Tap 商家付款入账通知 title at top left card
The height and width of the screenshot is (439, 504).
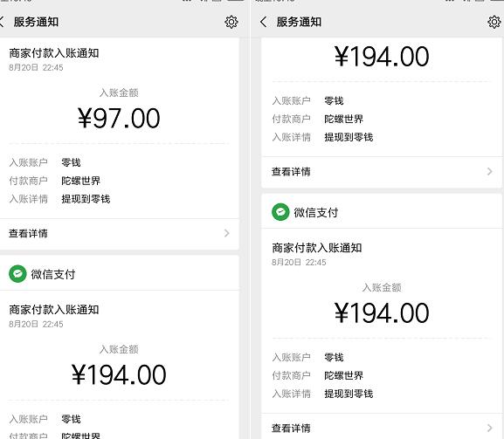[54, 53]
